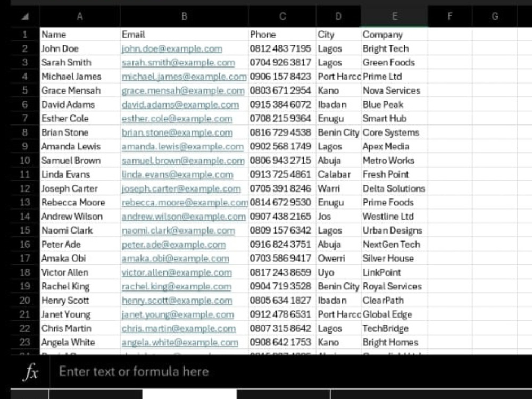Viewport: 532px width, 399px height.
Task: Open naomi.clark@example.com email link
Action: [x=178, y=230]
